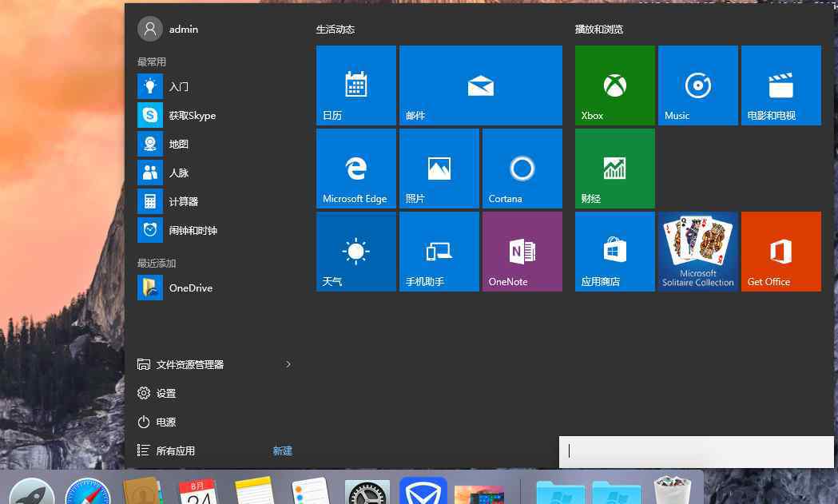Launch Microsoft Edge tile
The image size is (838, 504).
pyautogui.click(x=356, y=169)
